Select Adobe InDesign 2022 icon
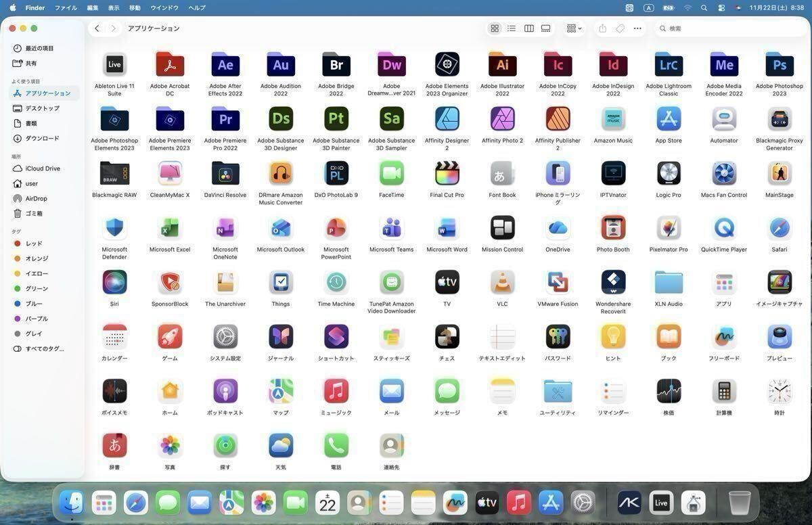 click(613, 65)
